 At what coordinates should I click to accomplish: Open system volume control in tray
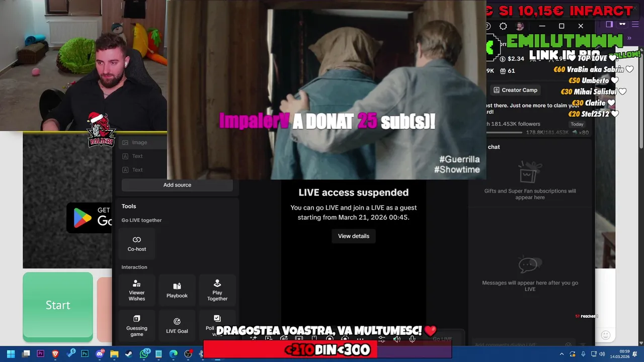point(602,354)
